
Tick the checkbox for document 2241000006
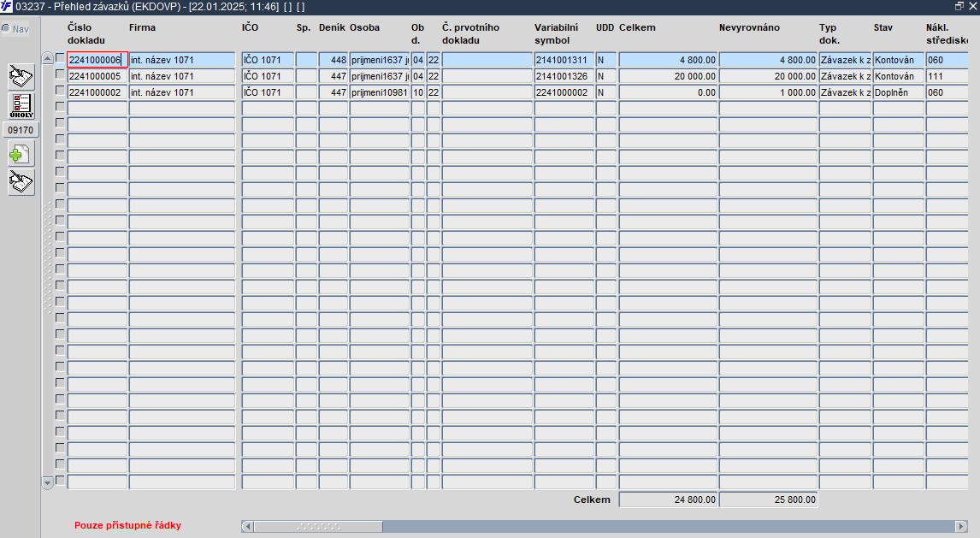[x=60, y=58]
